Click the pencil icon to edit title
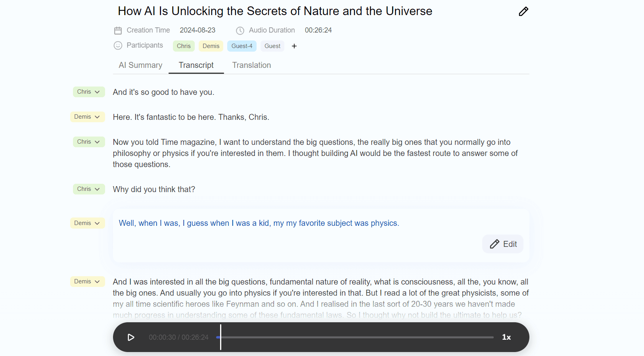The image size is (644, 356). pyautogui.click(x=523, y=12)
